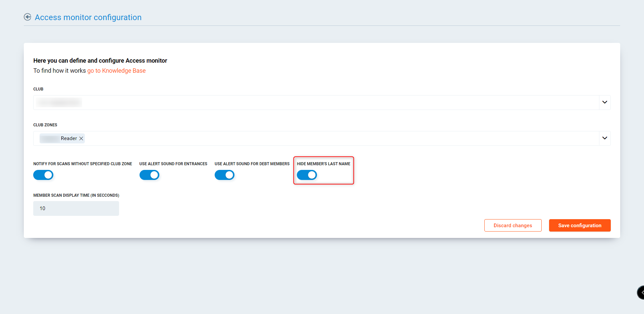This screenshot has width=644, height=314.
Task: Turn off alert sound for debt members
Action: (224, 175)
